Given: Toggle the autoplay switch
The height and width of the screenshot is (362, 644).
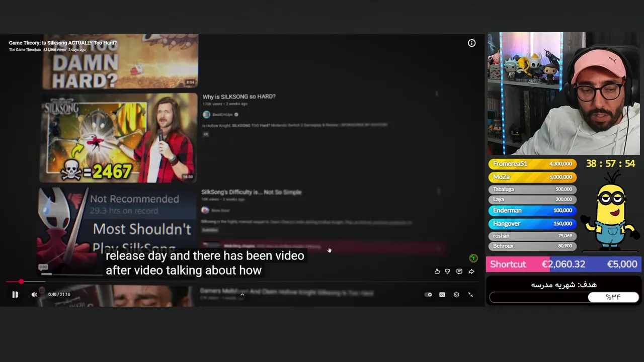Looking at the screenshot, I should click(428, 295).
